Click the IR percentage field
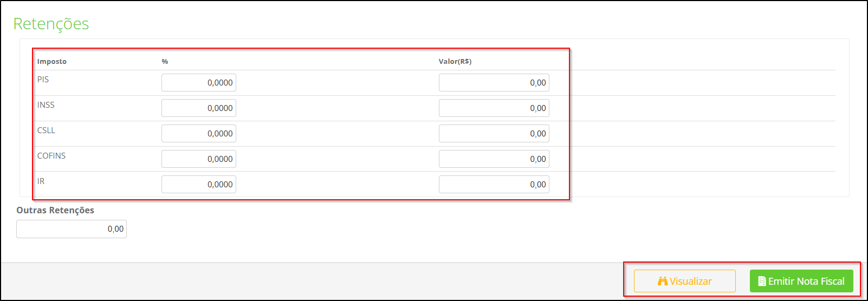 click(199, 185)
